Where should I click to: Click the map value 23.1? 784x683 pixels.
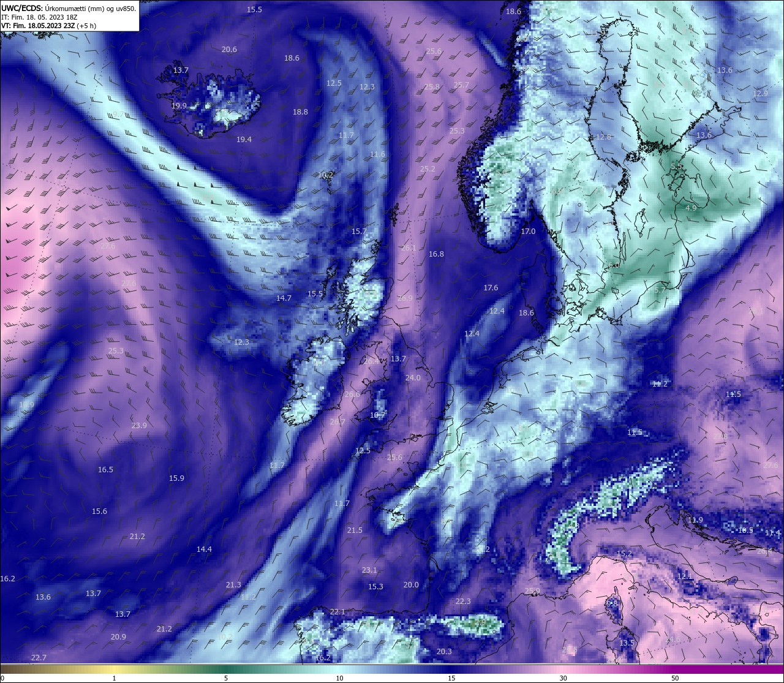click(369, 570)
